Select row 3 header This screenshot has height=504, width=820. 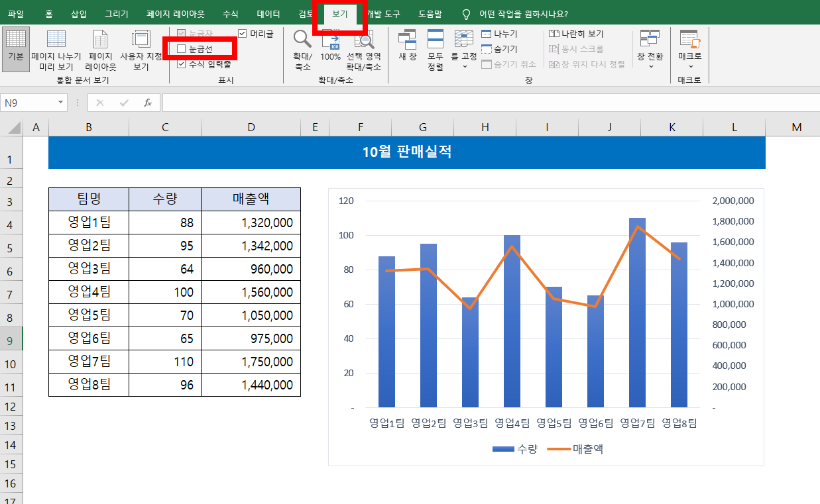click(x=11, y=200)
